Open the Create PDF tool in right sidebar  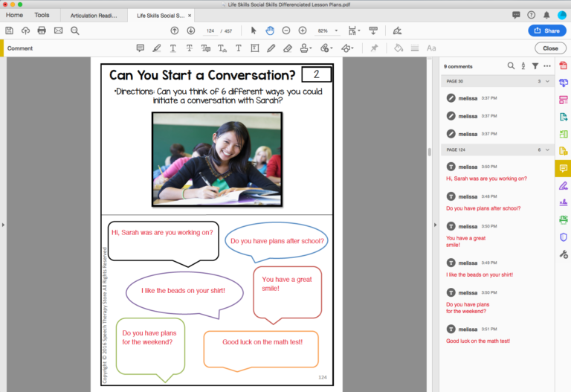click(564, 65)
